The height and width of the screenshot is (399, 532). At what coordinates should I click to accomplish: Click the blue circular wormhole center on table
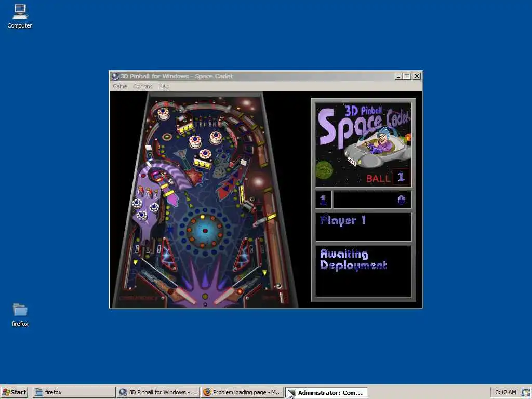pos(205,231)
